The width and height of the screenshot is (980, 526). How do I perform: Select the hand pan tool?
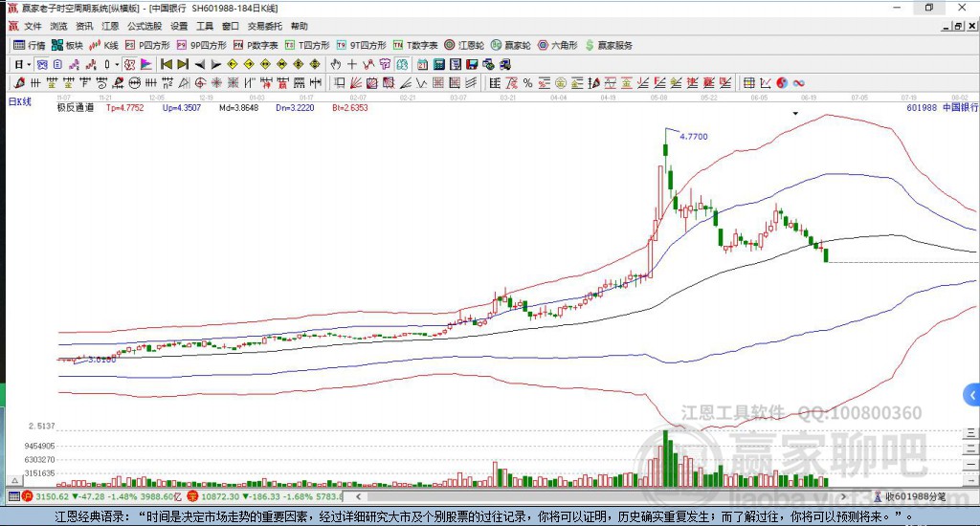(x=336, y=64)
